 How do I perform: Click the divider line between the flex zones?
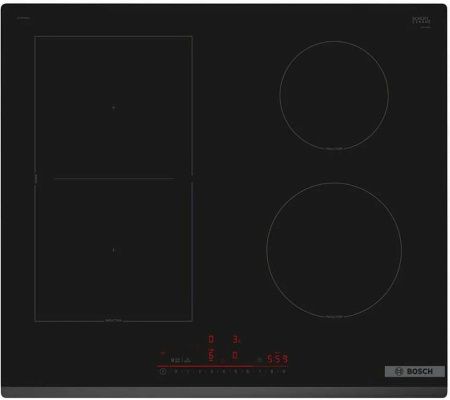point(115,179)
